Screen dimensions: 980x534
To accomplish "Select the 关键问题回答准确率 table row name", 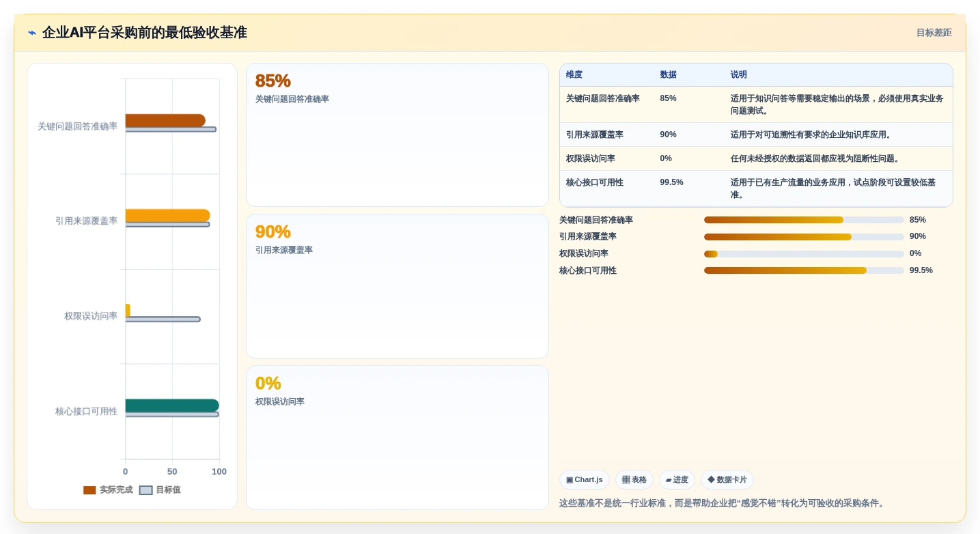I will 603,98.
